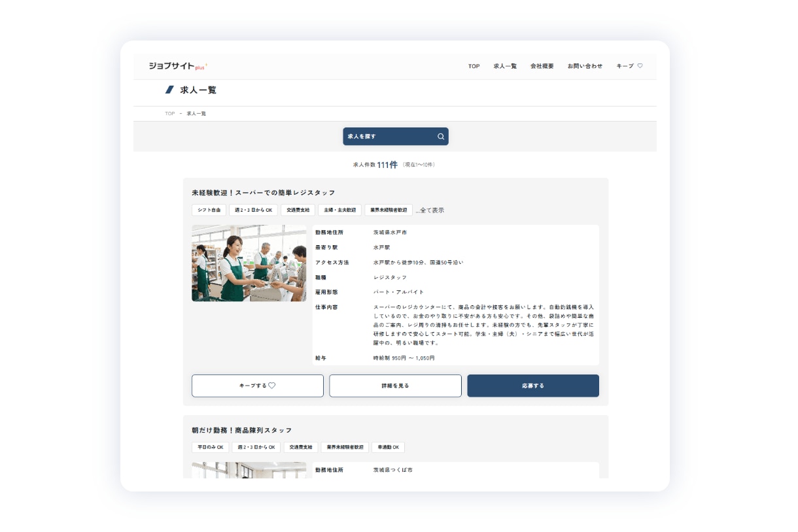
Task: Expand tags with ...全て表示
Action: coord(430,210)
